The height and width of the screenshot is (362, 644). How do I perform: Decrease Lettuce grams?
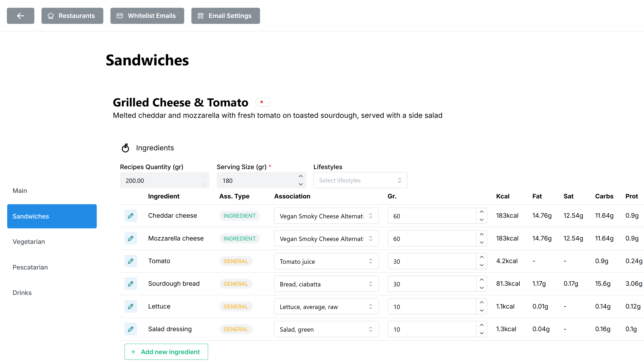pyautogui.click(x=482, y=311)
